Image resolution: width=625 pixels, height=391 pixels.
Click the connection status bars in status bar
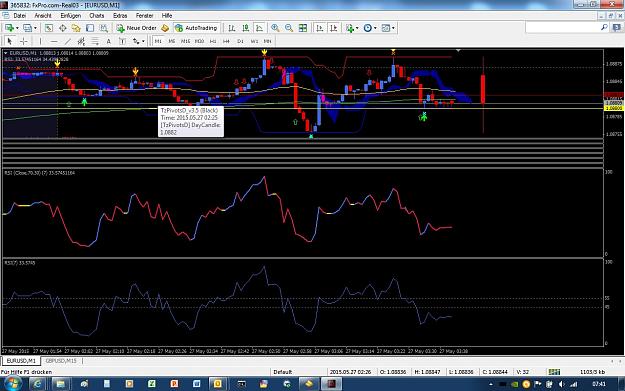(554, 372)
